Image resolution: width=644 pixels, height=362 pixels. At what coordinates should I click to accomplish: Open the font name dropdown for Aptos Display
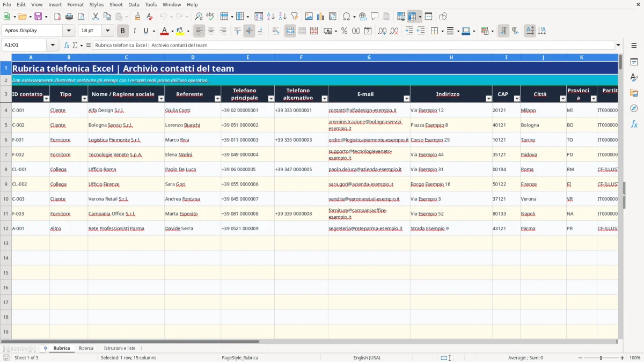[x=69, y=31]
